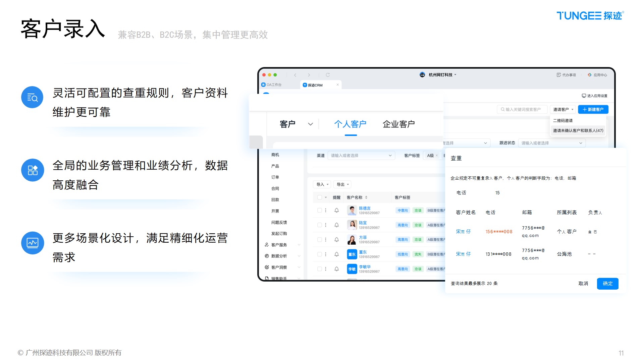Check the checkbox for 方菲 row
644x362 pixels.
[x=319, y=240]
